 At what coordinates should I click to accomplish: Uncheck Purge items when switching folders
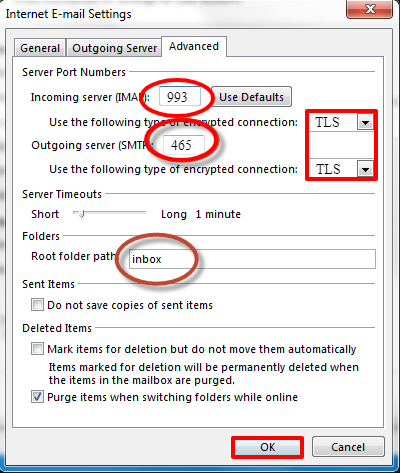(x=37, y=397)
